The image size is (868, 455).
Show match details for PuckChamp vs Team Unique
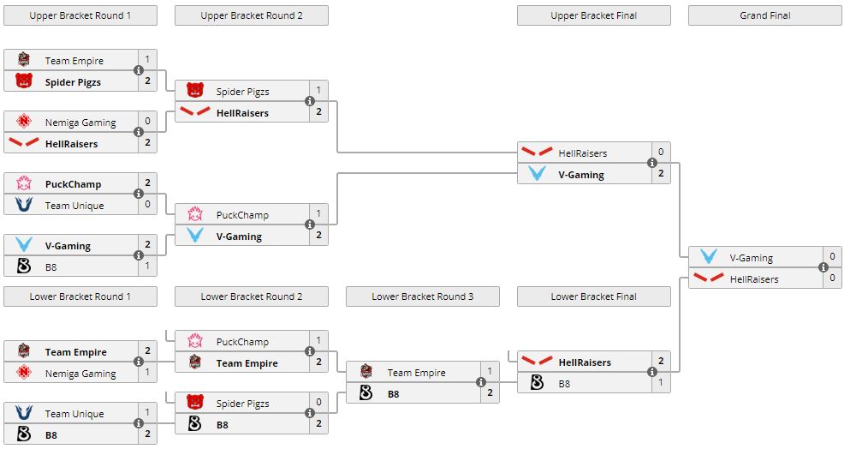click(139, 195)
